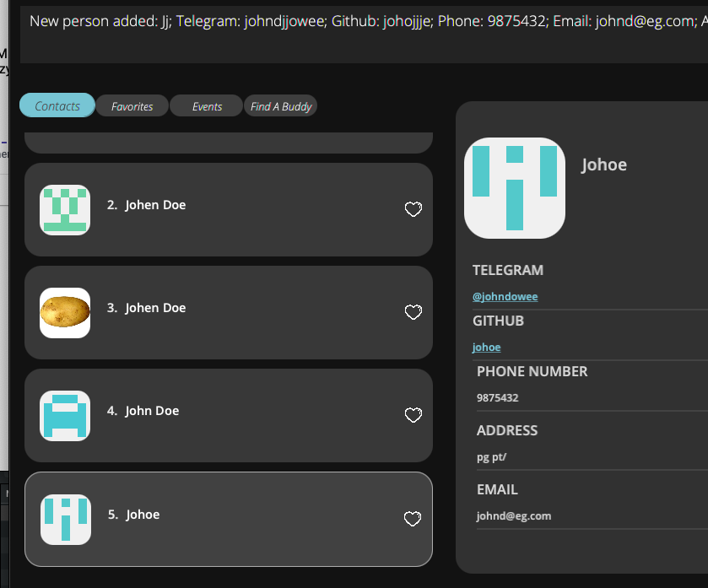
Task: Click the large Johoe profile avatar
Action: click(515, 188)
